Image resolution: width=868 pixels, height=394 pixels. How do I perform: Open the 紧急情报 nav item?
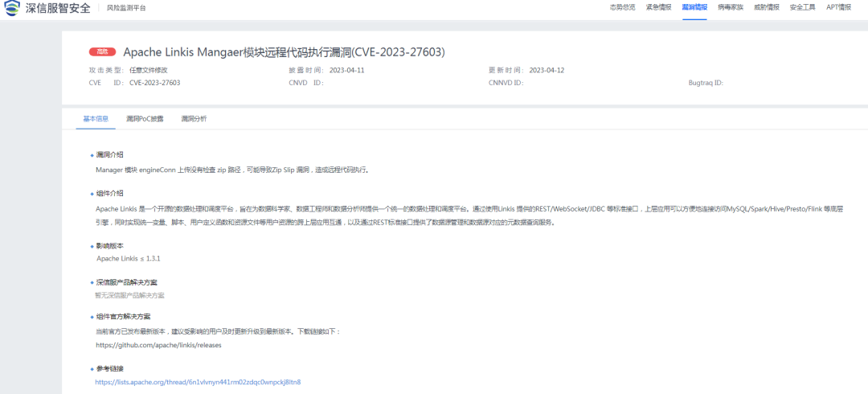point(659,8)
